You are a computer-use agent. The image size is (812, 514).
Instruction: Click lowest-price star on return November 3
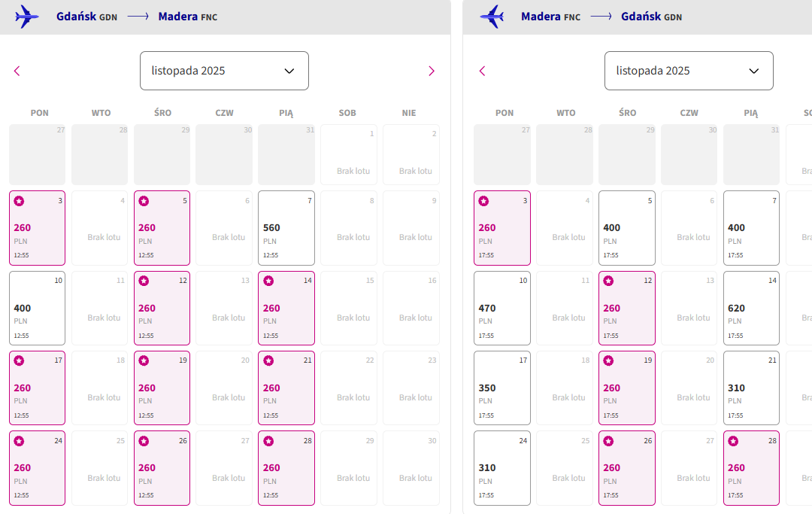[x=483, y=201]
